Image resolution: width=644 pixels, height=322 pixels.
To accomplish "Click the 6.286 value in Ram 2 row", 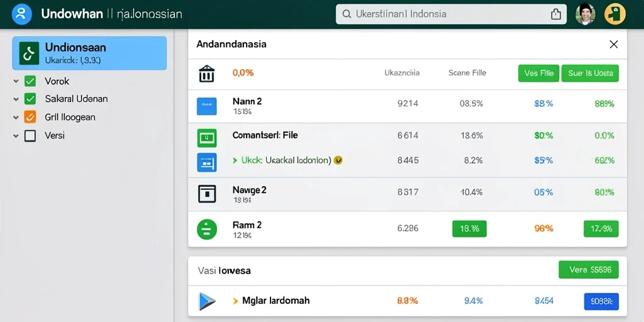I will pyautogui.click(x=408, y=228).
